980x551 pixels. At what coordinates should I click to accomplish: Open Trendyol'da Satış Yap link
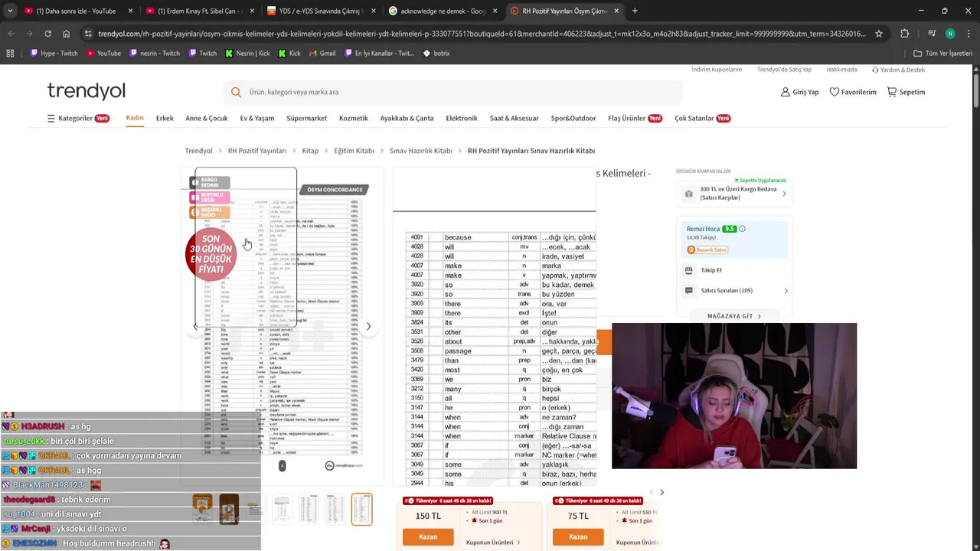(784, 70)
